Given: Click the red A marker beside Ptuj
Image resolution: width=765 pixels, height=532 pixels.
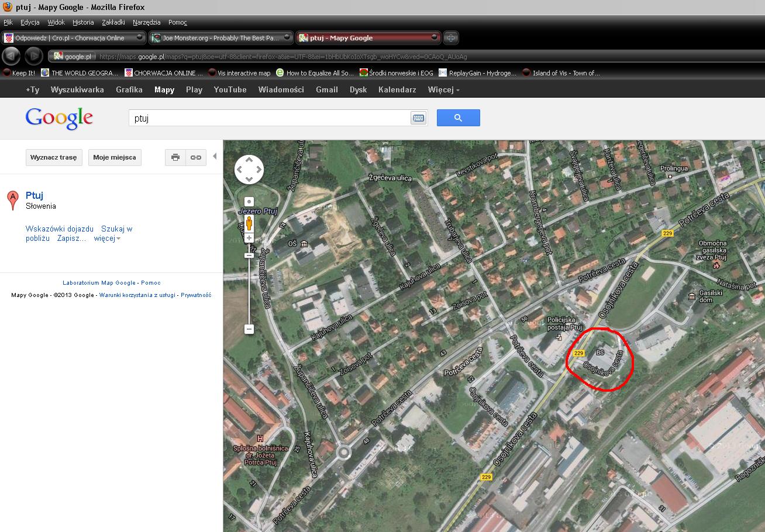Looking at the screenshot, I should point(12,198).
